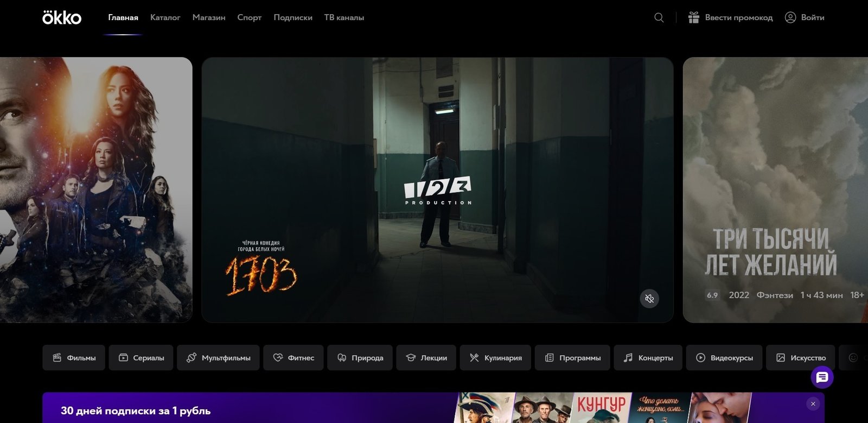Unmute the trailer sound icon

tap(649, 299)
